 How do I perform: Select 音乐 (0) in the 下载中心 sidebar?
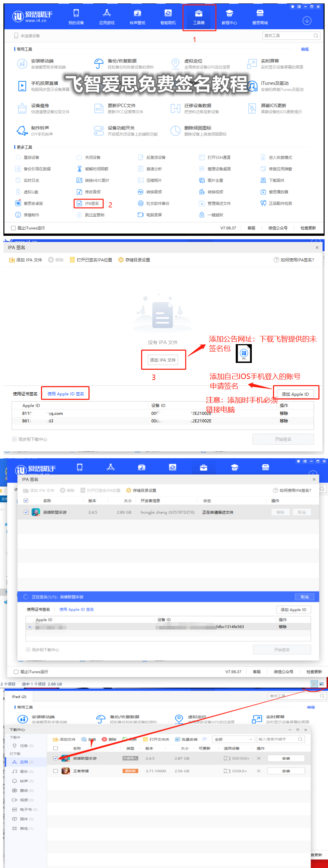click(26, 771)
